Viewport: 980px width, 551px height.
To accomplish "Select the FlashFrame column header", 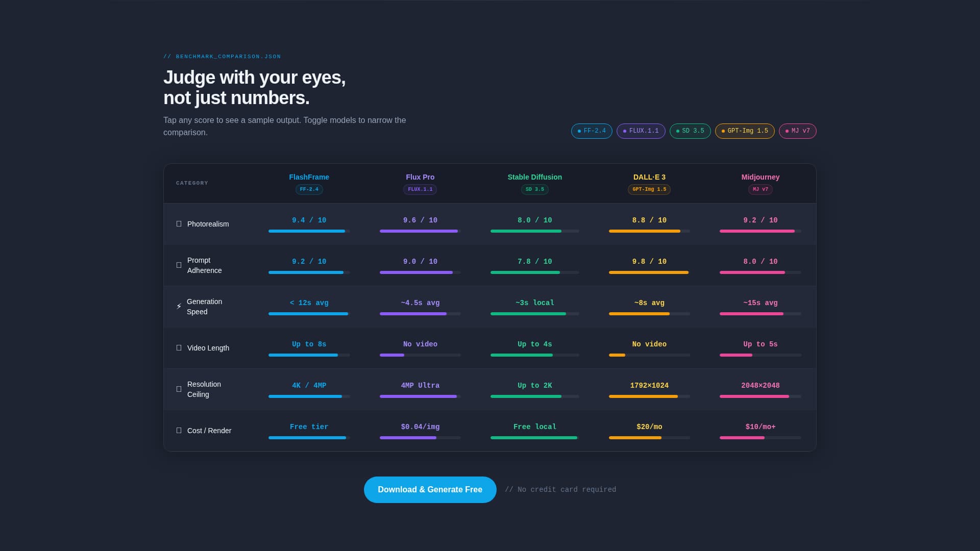I will coord(309,177).
